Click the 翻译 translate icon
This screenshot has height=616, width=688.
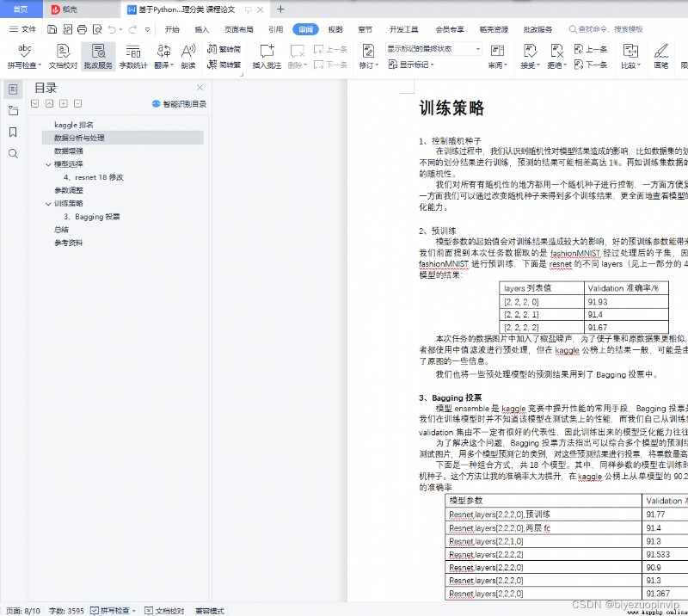(163, 51)
